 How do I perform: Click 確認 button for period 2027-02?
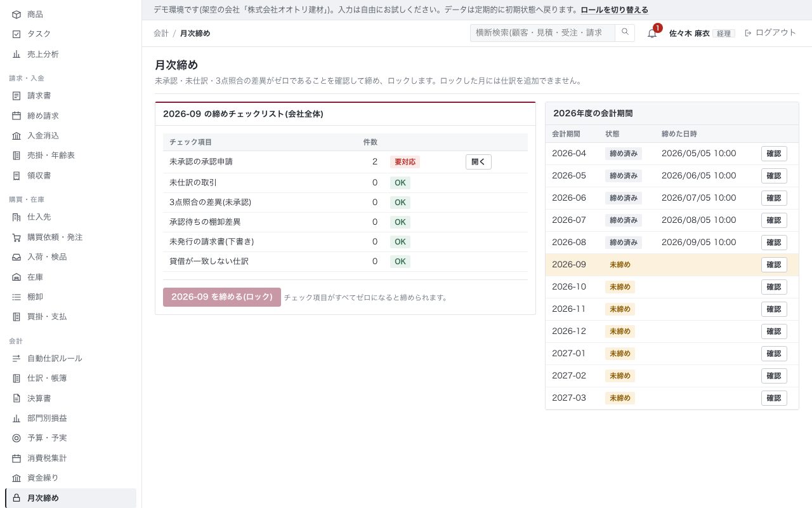(x=774, y=376)
